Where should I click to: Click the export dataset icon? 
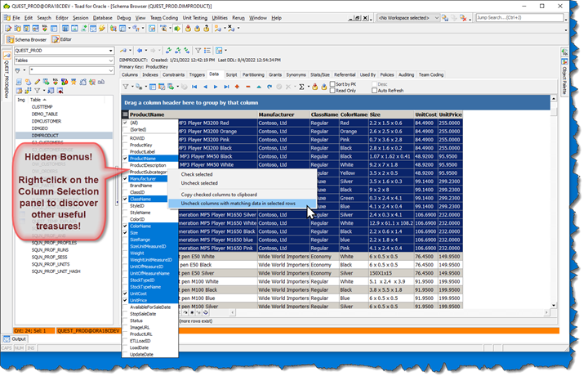171,87
